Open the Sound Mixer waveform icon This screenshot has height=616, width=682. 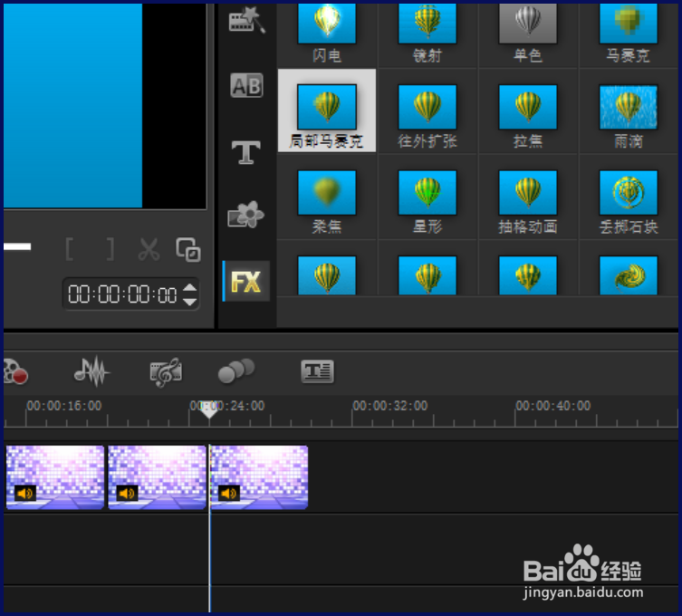[x=91, y=371]
